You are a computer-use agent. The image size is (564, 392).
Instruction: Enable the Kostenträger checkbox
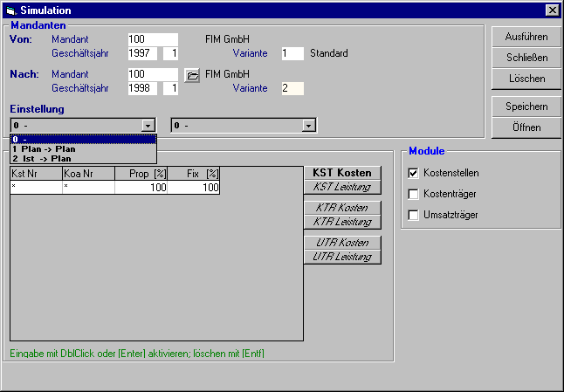tap(413, 194)
